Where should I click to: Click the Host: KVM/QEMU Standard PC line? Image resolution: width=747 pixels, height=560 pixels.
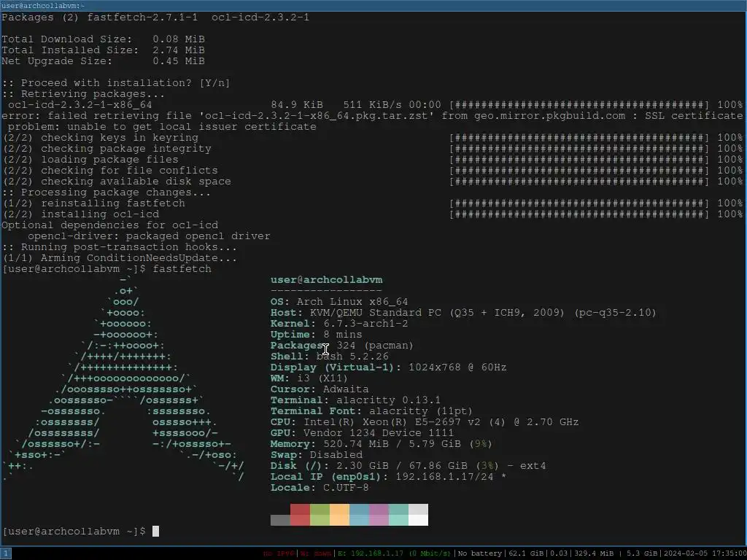pyautogui.click(x=463, y=312)
